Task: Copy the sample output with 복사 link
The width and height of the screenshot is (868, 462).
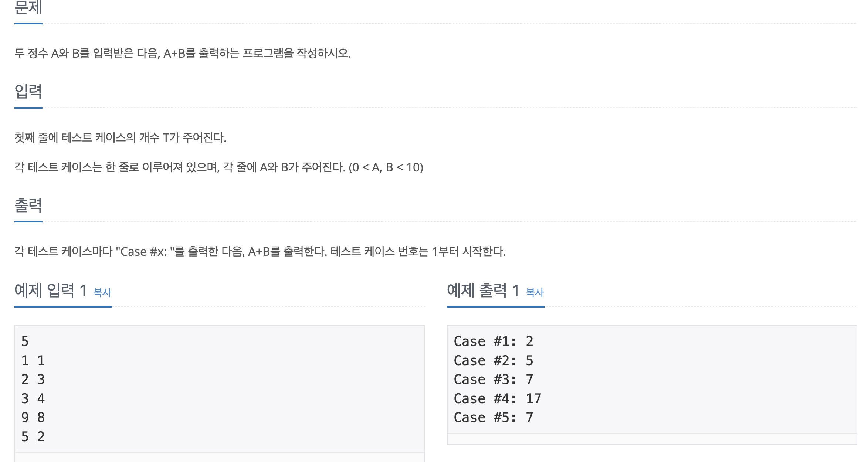Action: click(535, 292)
